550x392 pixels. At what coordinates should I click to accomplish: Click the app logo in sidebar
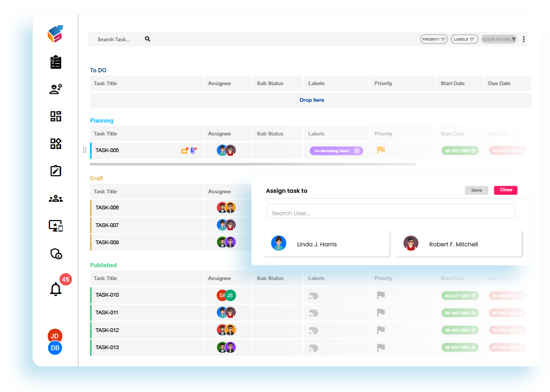(55, 34)
